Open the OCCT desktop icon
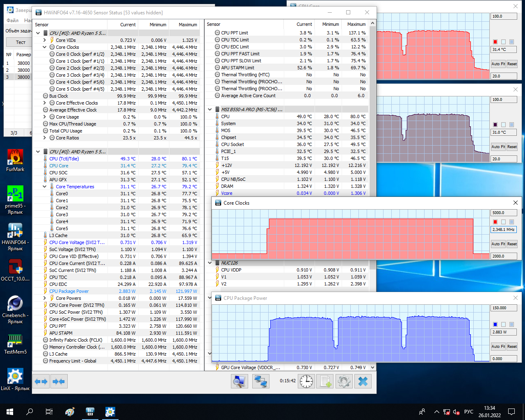The image size is (525, 420). click(15, 270)
